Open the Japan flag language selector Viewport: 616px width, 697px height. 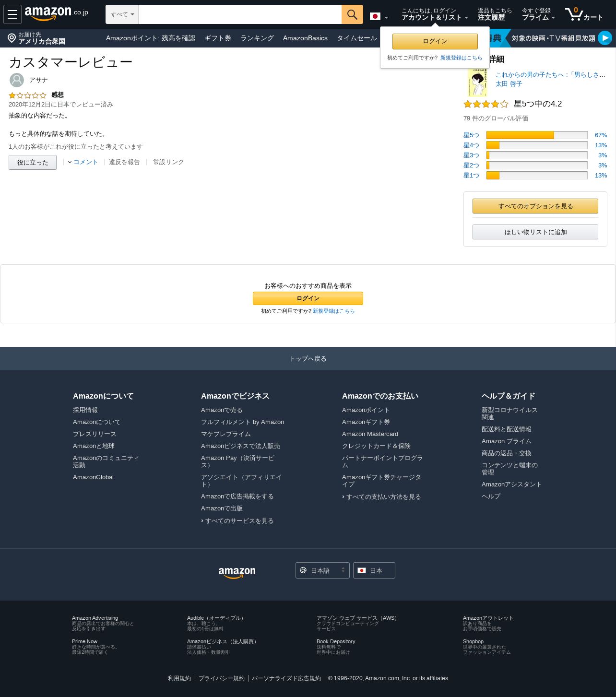[379, 17]
